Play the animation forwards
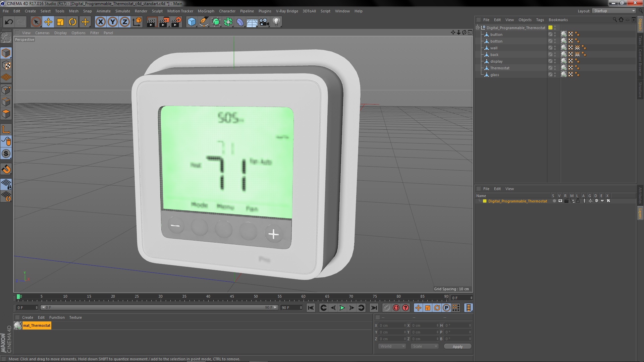Image resolution: width=644 pixels, height=362 pixels. coord(342,308)
